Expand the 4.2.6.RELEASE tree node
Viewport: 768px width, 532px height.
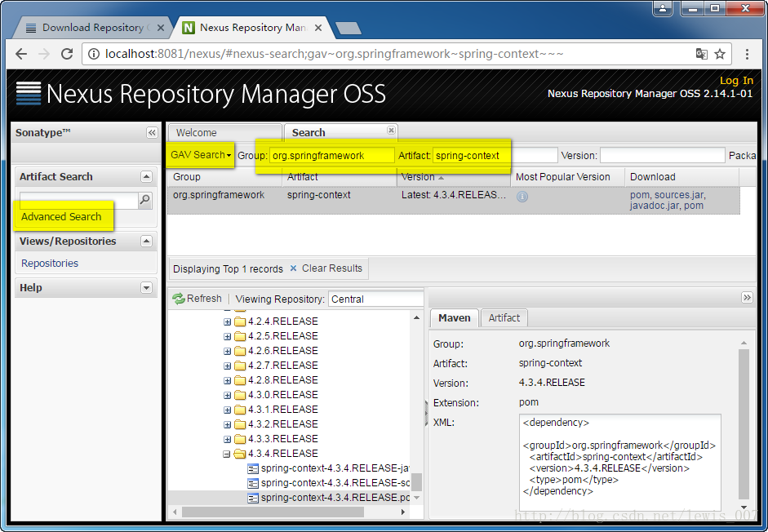click(x=227, y=351)
